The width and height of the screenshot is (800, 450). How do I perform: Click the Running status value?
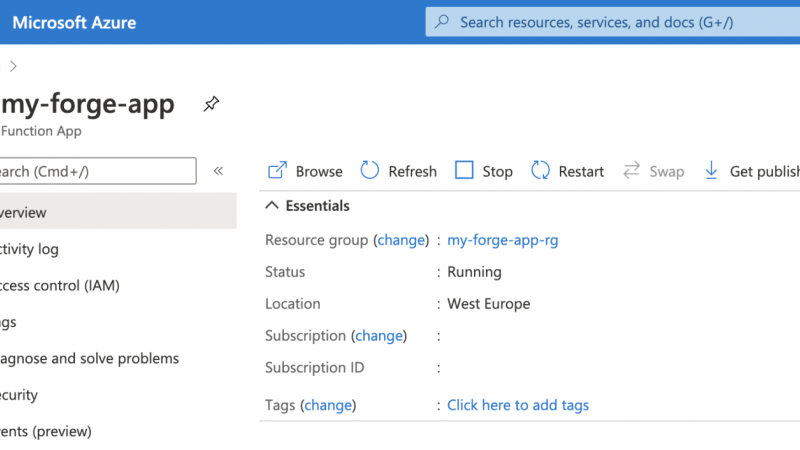tap(474, 272)
